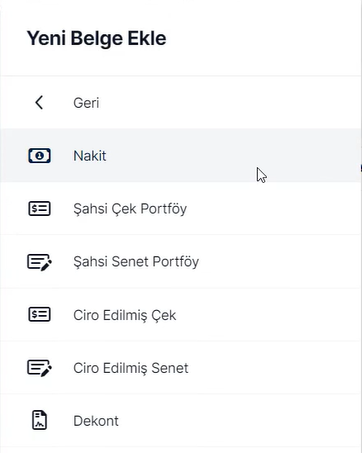The height and width of the screenshot is (453, 362).
Task: Click the Yeni Belge Ekle panel heading
Action: (x=97, y=38)
